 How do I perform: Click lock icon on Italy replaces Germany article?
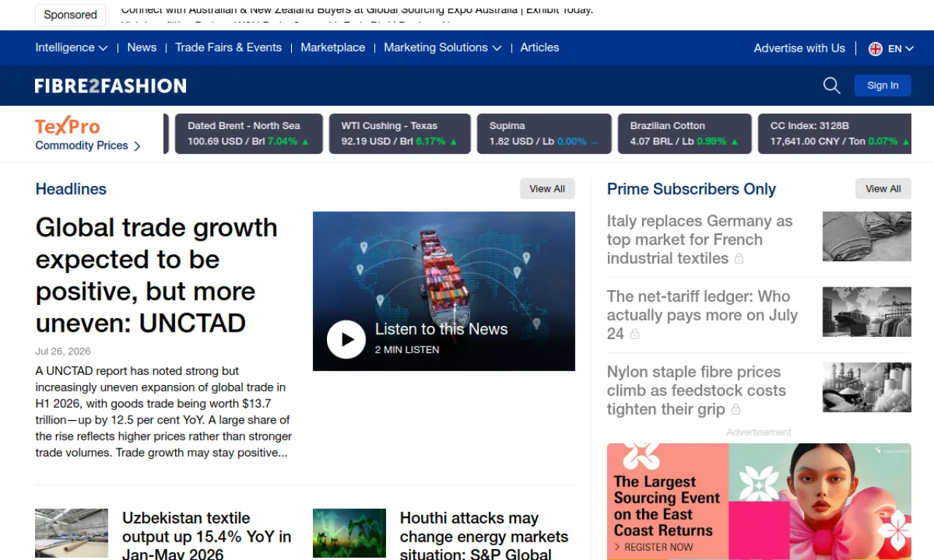(x=739, y=259)
